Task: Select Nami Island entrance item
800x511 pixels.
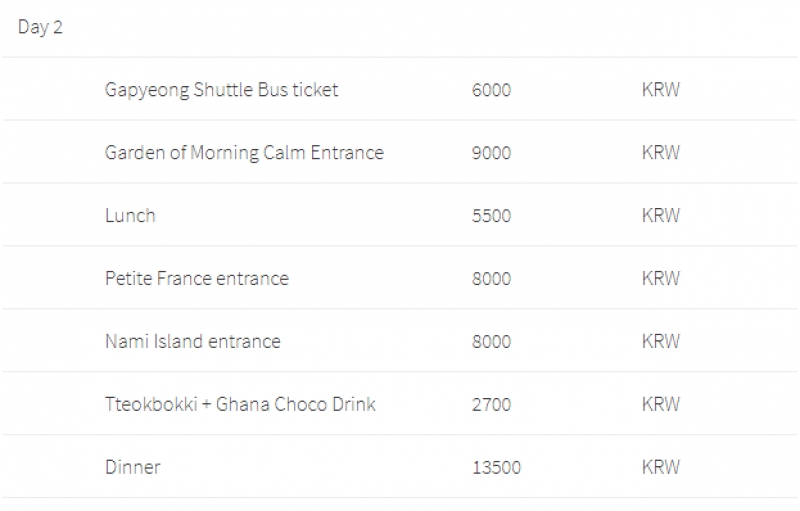Action: pos(193,341)
